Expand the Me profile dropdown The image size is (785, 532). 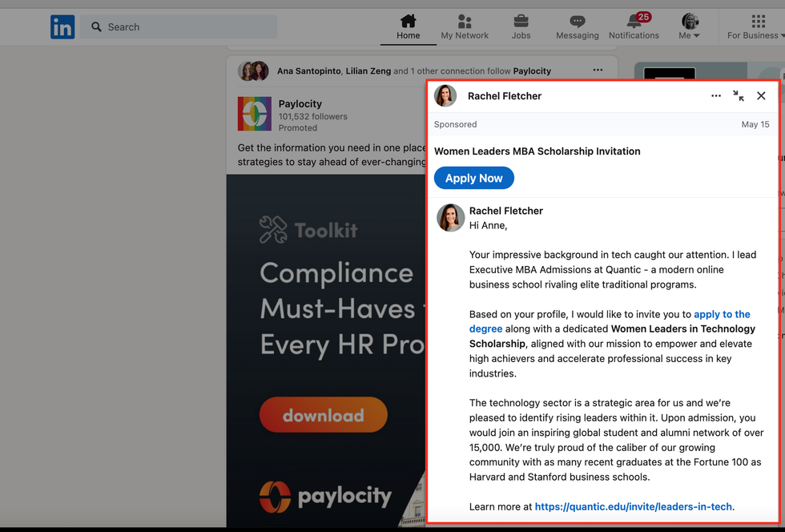pyautogui.click(x=690, y=26)
